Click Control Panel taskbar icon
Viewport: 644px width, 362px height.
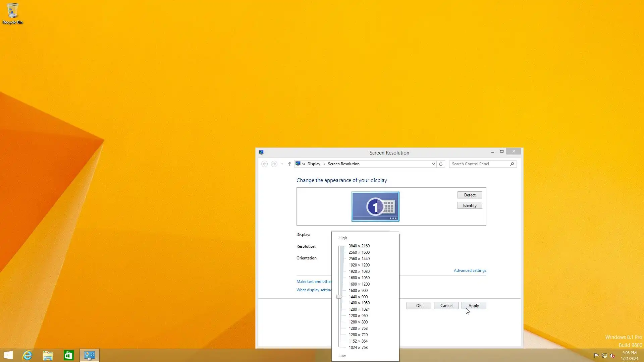point(90,355)
